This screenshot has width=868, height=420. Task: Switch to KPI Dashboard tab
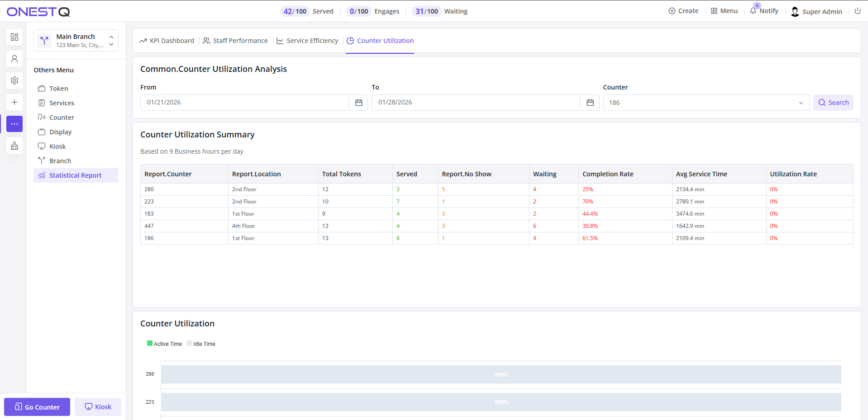pyautogui.click(x=167, y=41)
